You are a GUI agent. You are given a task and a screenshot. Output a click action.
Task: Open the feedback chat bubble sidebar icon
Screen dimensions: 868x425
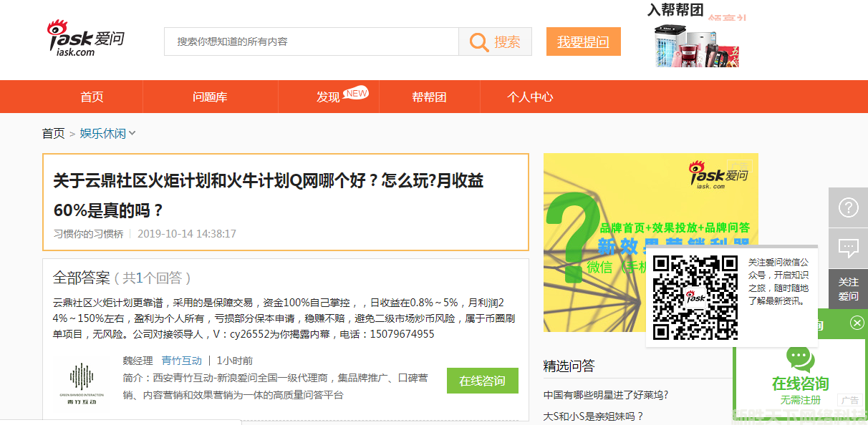848,248
